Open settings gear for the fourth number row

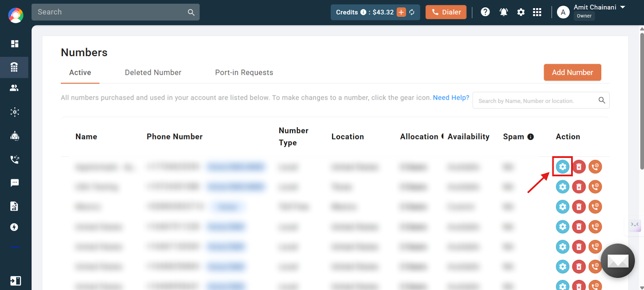(x=563, y=227)
